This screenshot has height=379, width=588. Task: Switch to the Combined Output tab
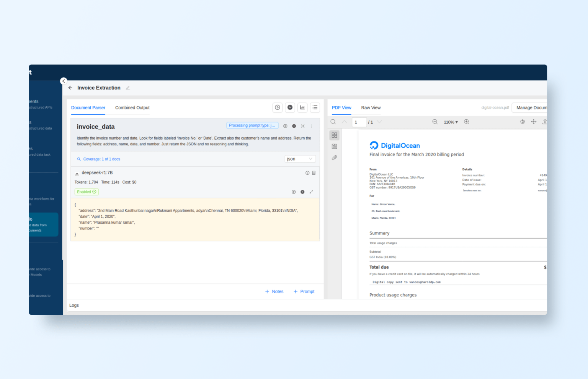[132, 107]
